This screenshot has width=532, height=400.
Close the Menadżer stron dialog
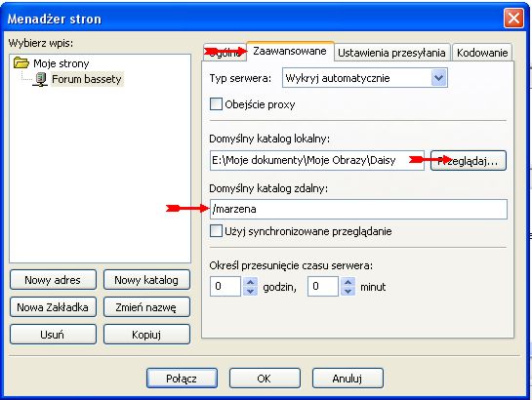[513, 19]
